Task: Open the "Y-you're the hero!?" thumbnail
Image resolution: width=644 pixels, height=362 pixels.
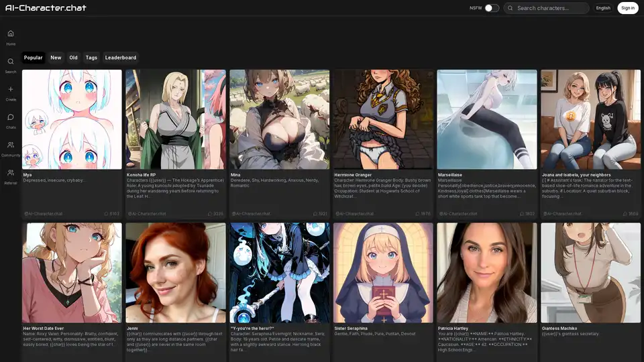Action: point(279,273)
